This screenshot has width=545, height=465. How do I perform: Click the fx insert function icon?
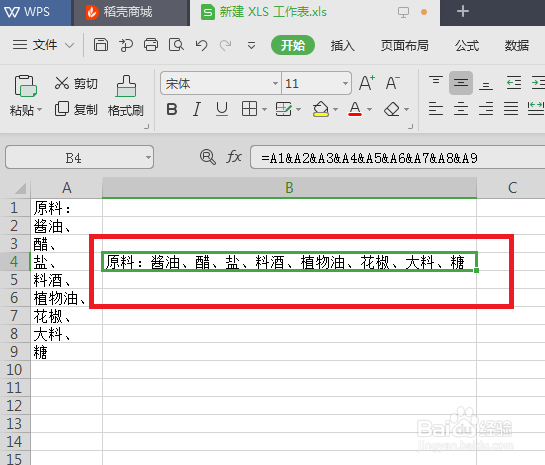234,157
